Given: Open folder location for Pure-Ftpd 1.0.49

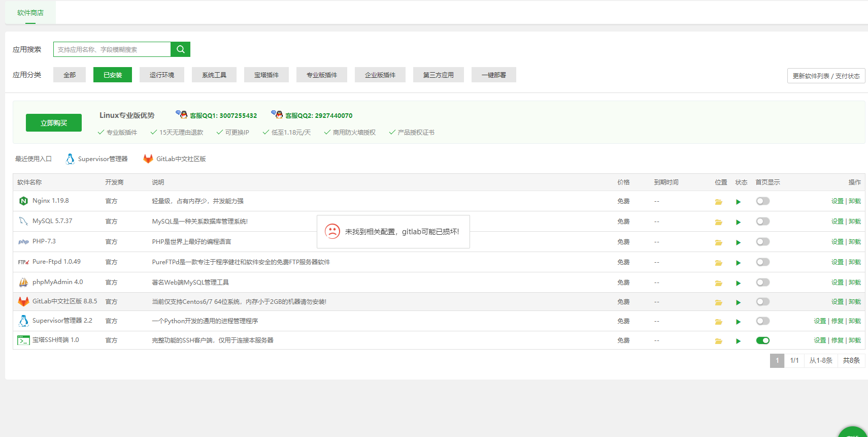Looking at the screenshot, I should (718, 263).
